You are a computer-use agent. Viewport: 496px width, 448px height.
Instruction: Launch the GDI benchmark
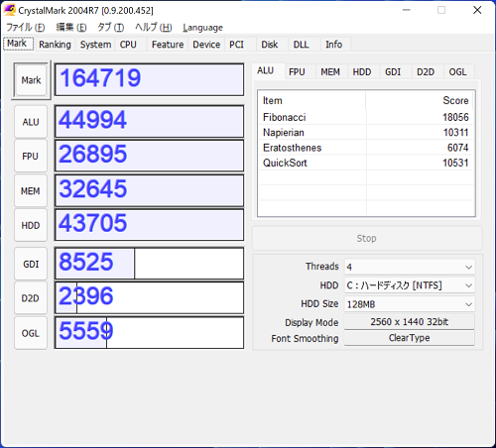click(x=31, y=264)
